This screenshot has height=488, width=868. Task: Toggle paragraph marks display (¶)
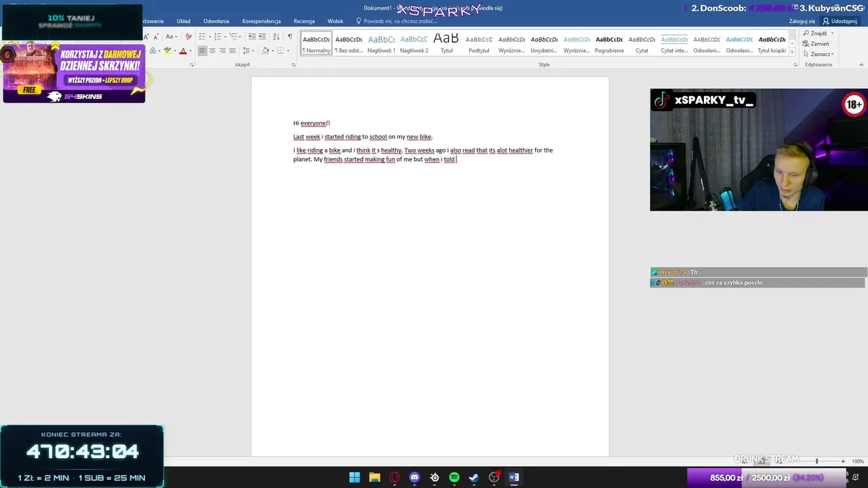point(290,37)
